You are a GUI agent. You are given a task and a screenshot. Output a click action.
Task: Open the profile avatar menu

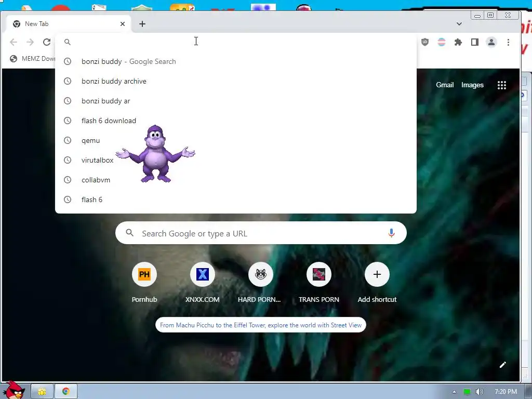pos(491,42)
